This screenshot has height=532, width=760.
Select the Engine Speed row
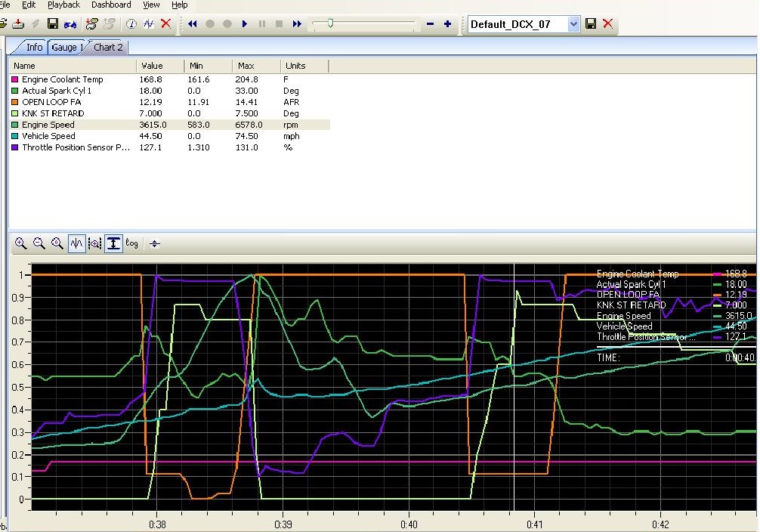pyautogui.click(x=170, y=125)
